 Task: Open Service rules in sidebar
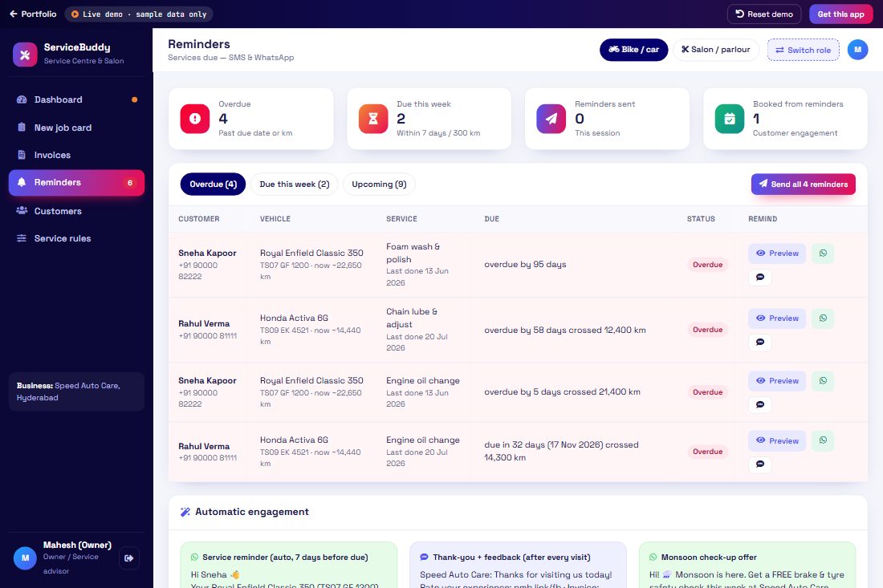click(x=76, y=238)
